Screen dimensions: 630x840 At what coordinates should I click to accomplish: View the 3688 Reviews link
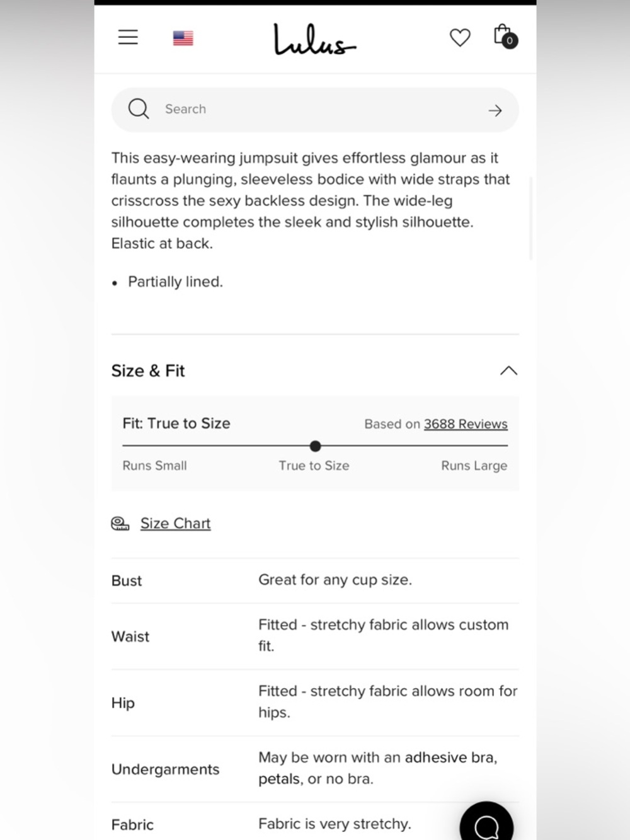466,424
